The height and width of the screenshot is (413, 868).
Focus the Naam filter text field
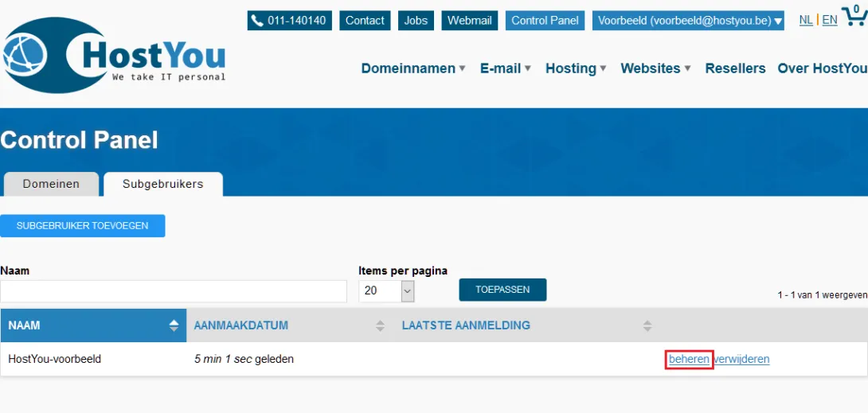tap(174, 291)
